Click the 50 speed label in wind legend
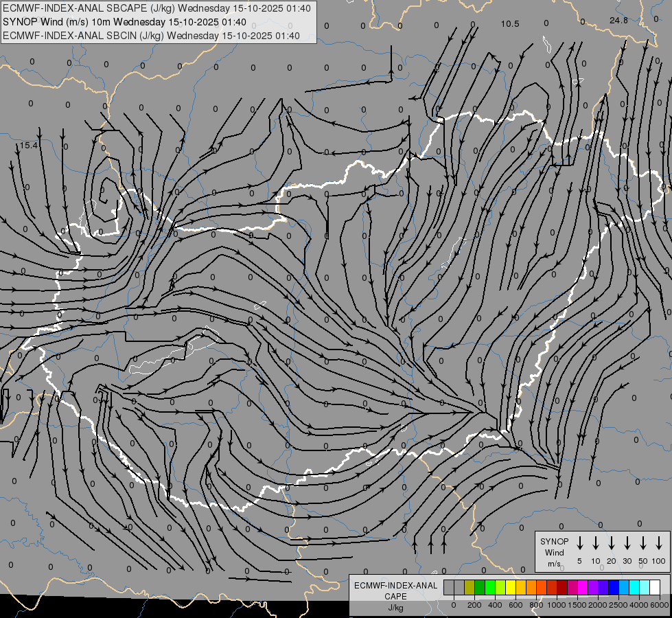The height and width of the screenshot is (618, 672). click(x=643, y=561)
